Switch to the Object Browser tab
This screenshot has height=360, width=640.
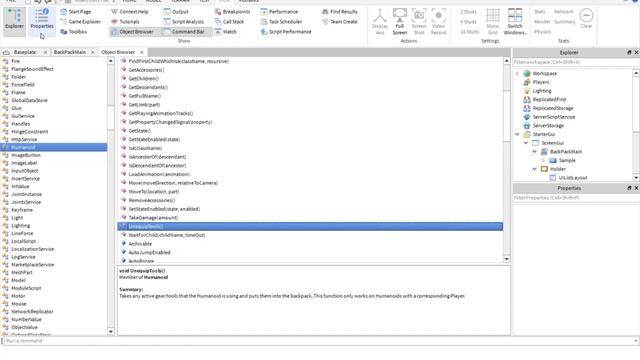[118, 52]
